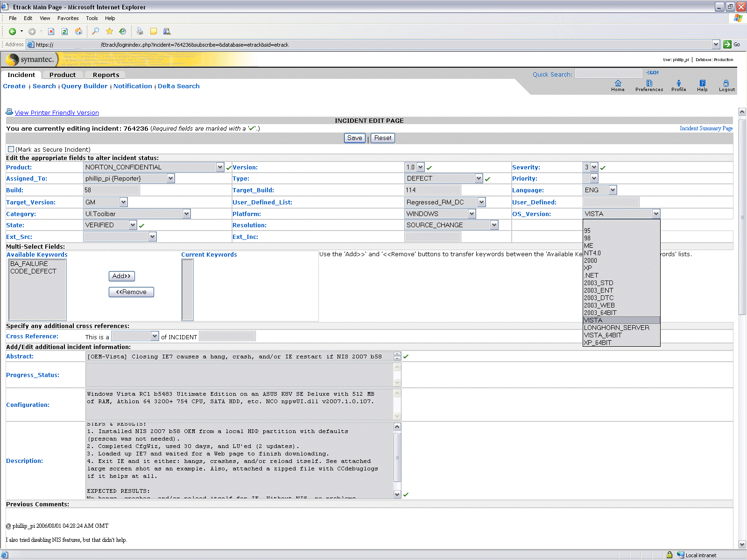Screen dimensions: 747x560
Task: Click the Etrack Home house icon
Action: pos(618,83)
